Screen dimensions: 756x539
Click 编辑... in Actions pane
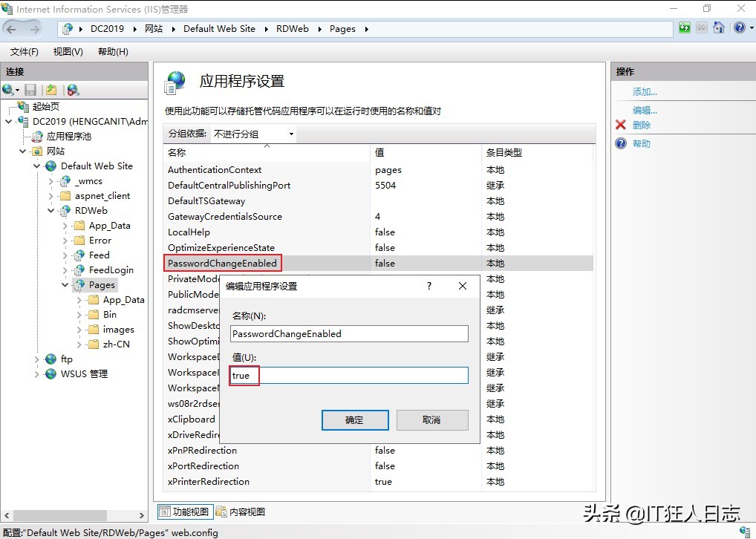coord(645,111)
